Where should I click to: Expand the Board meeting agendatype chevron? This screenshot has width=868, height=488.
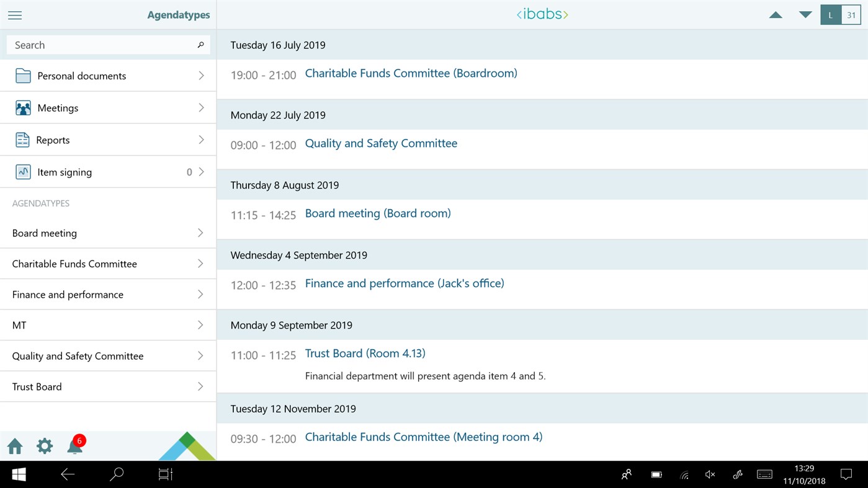[x=200, y=233]
